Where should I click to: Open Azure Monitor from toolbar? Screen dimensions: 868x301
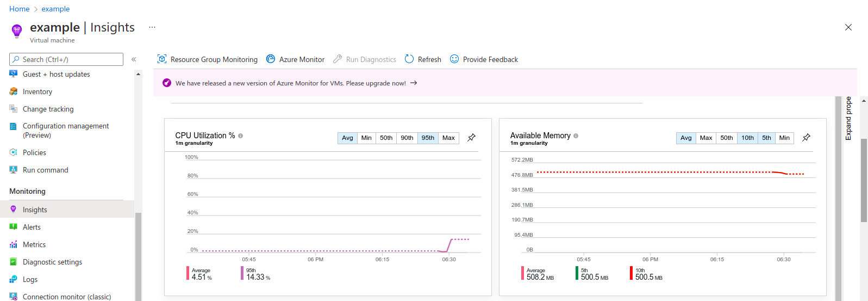point(295,59)
